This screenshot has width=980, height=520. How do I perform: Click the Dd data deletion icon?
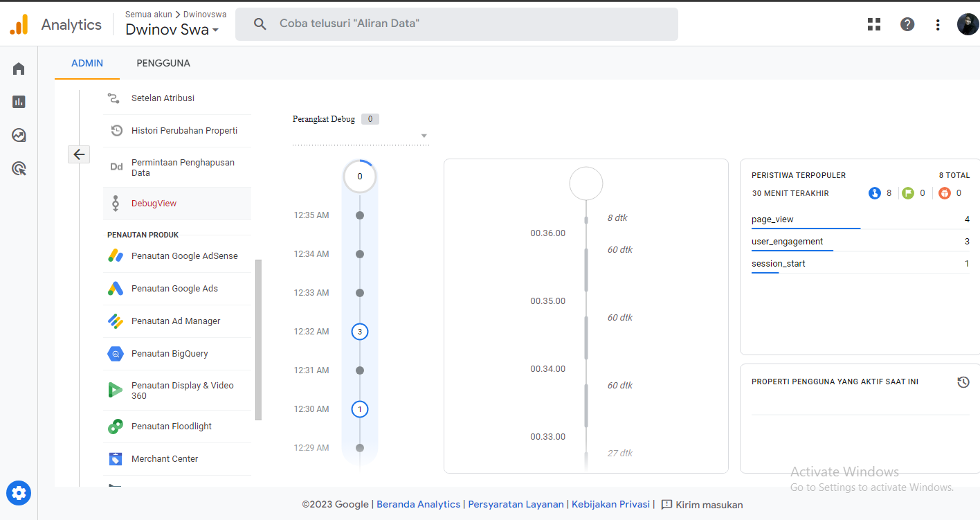pyautogui.click(x=117, y=167)
